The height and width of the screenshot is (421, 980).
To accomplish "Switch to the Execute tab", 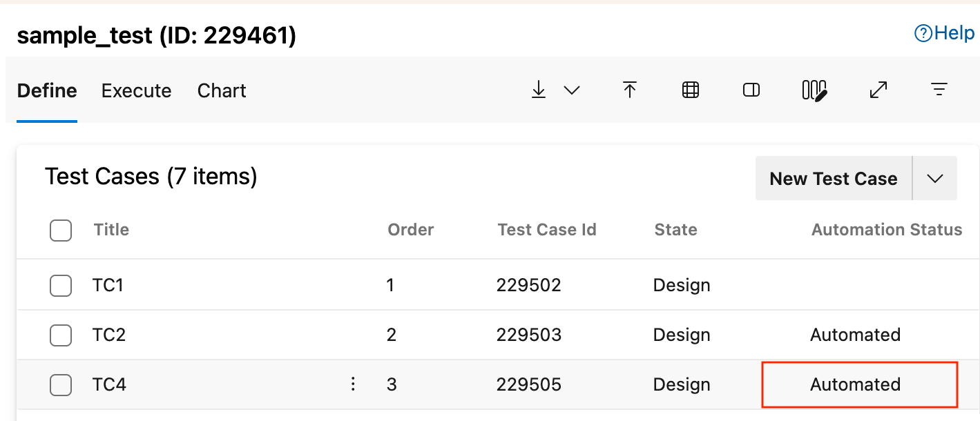I will 136,90.
